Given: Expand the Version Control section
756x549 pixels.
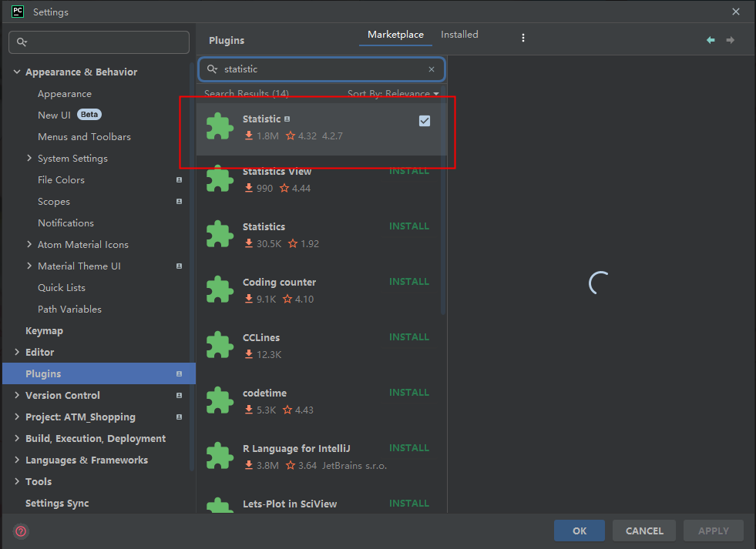Looking at the screenshot, I should click(x=17, y=395).
